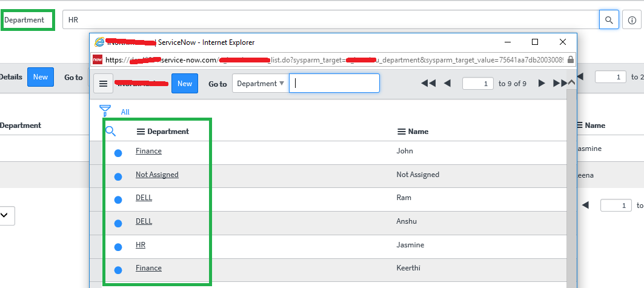Viewport: 644px width, 288px height.
Task: Select Finance department for John
Action: [x=148, y=151]
